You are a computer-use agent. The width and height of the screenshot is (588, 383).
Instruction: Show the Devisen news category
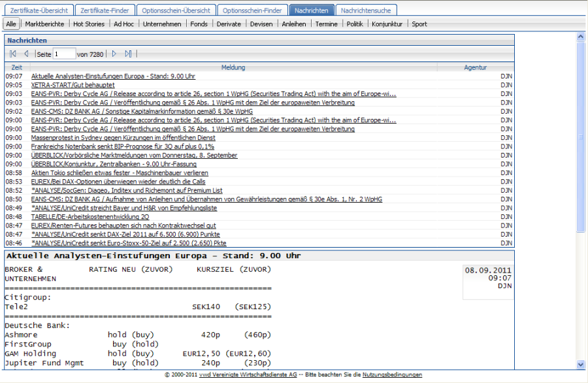point(261,24)
